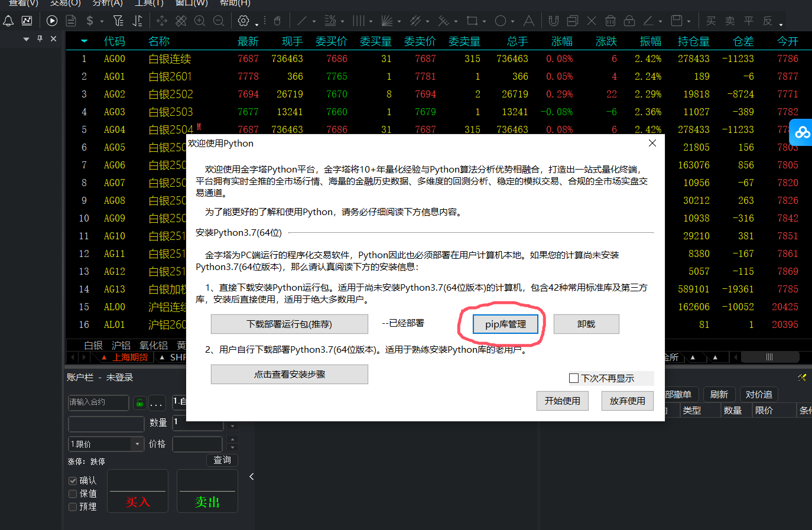
Task: Click 点击查看安装步骤 button
Action: [x=290, y=374]
